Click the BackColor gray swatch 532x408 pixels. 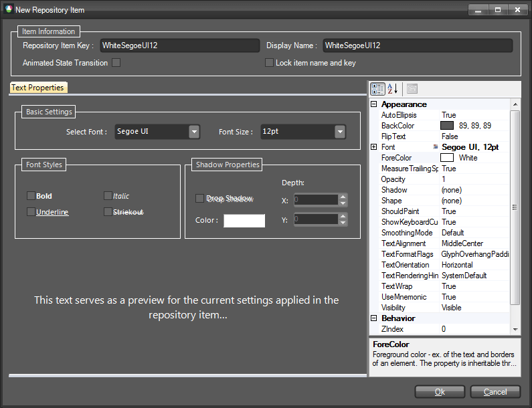pyautogui.click(x=447, y=126)
